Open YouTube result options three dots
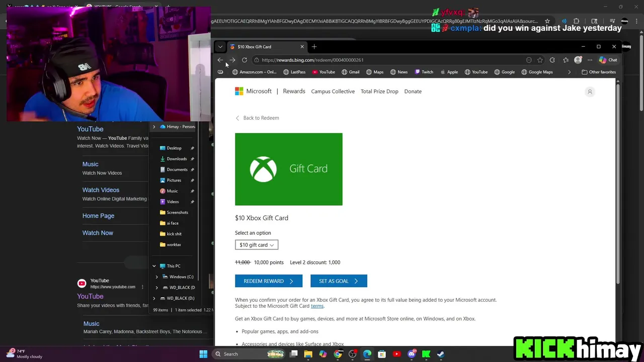644x362 pixels. (142, 287)
